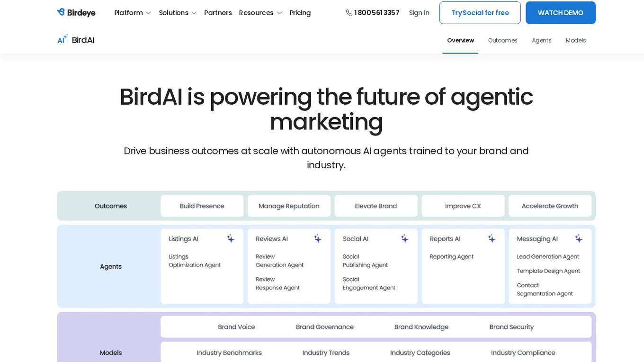Click Reporting Agent
This screenshot has width=644, height=362.
point(452,257)
